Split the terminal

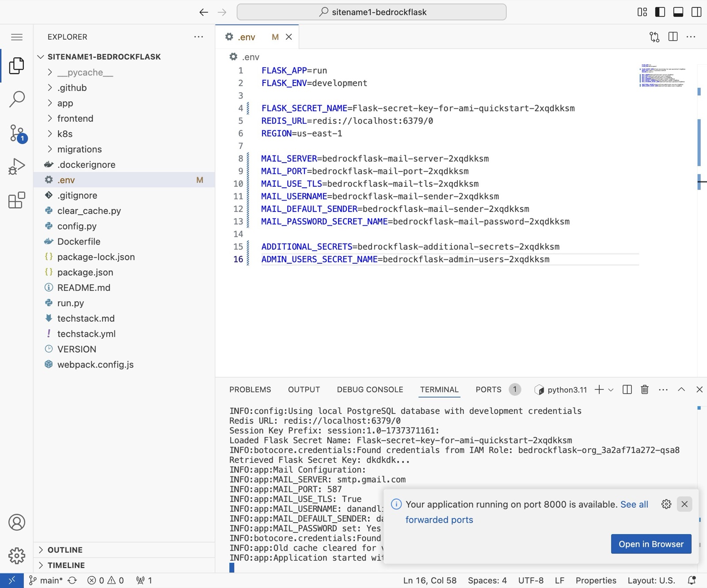tap(627, 390)
